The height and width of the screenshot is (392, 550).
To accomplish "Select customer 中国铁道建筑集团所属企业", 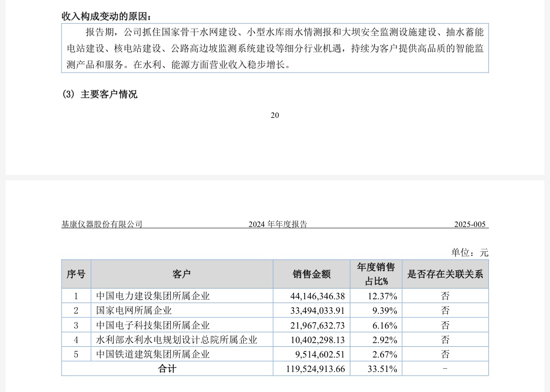I will 153,354.
